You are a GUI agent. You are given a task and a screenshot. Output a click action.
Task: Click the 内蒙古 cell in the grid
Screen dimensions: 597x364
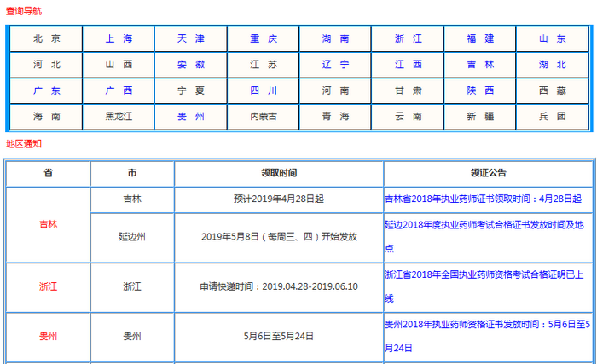[263, 117]
